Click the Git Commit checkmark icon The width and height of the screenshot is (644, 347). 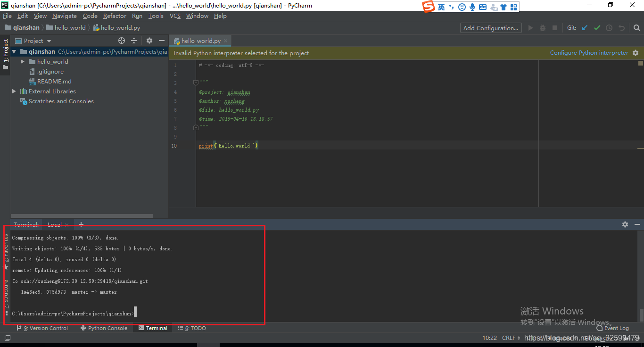(x=597, y=28)
